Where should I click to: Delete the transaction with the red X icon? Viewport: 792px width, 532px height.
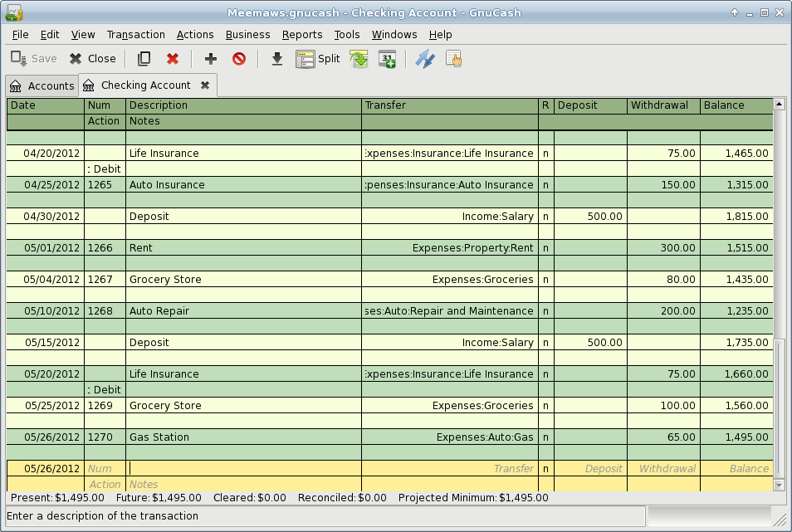pyautogui.click(x=173, y=59)
